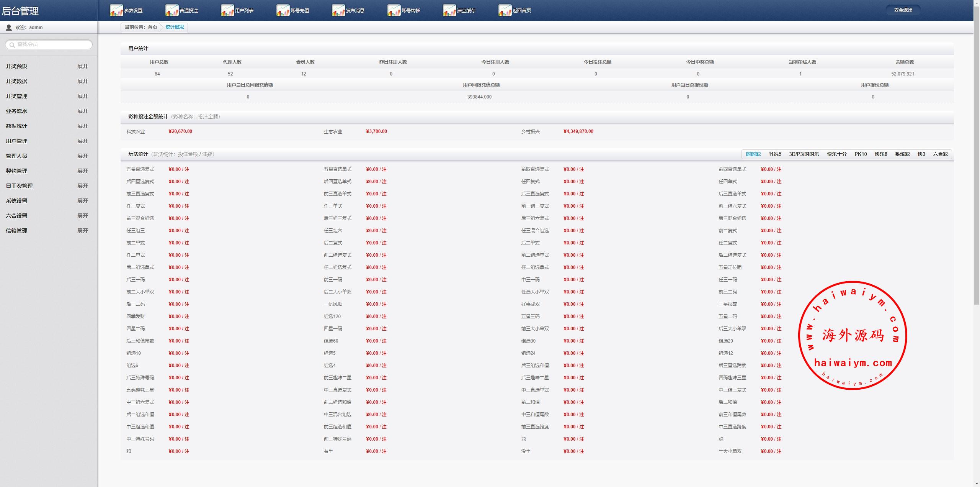Click the 清空缓存 toolbar icon

(x=449, y=10)
